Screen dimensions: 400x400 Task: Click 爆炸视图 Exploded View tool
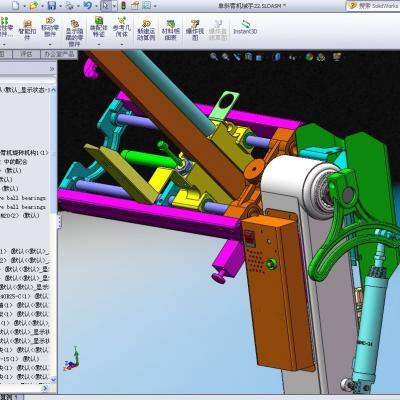tap(195, 30)
